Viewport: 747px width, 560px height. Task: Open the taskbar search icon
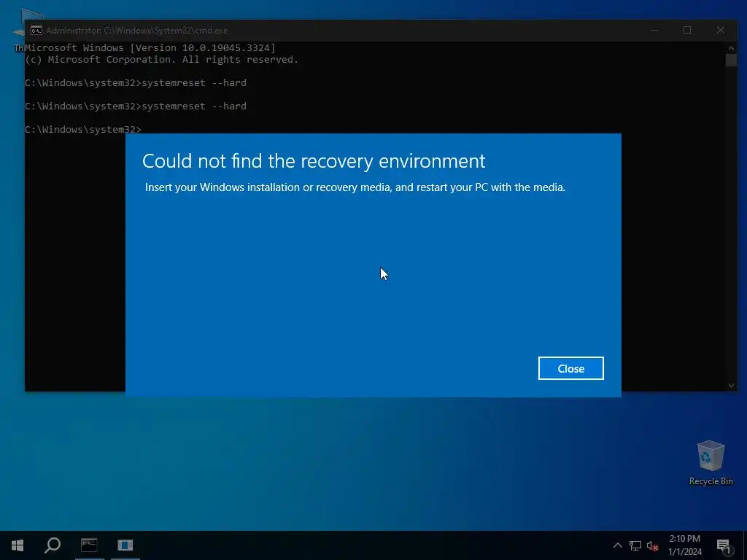[53, 545]
